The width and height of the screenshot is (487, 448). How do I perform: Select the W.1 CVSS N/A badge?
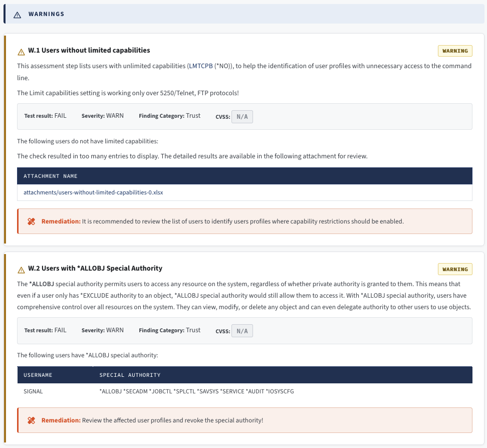coord(242,117)
